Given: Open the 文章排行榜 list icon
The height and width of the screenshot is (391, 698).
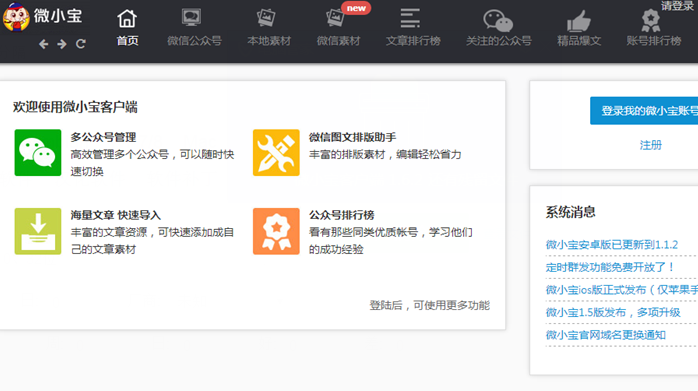Looking at the screenshot, I should pyautogui.click(x=410, y=18).
